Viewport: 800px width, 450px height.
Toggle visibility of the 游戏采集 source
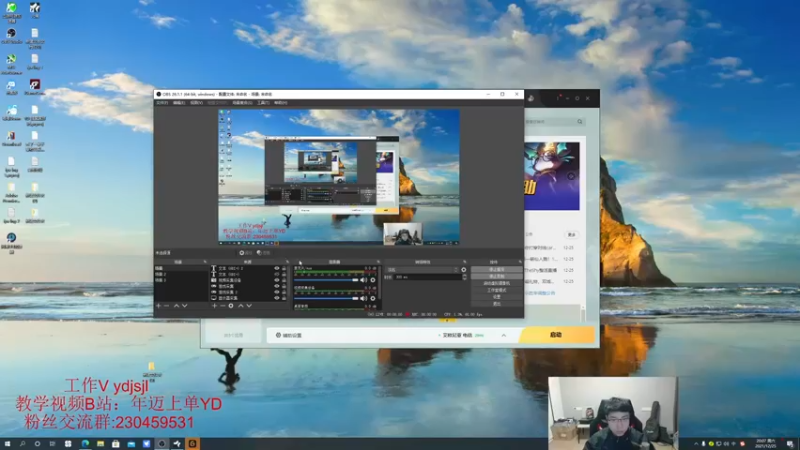pos(277,286)
